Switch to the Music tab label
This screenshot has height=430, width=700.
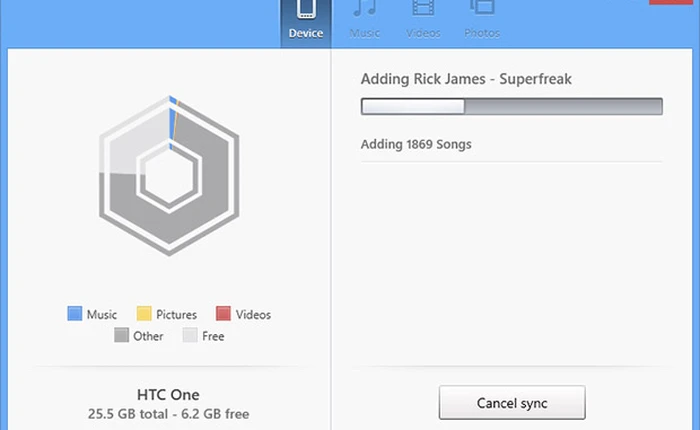point(365,33)
